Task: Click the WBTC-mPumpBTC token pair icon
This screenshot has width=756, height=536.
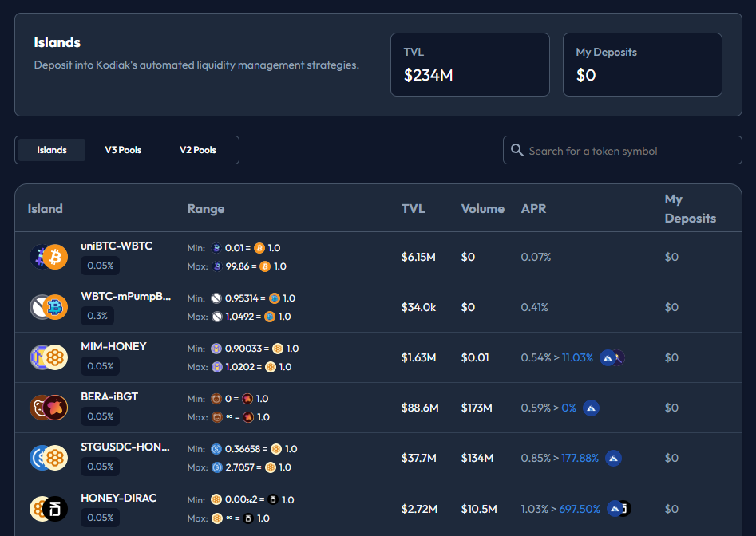Action: [49, 307]
